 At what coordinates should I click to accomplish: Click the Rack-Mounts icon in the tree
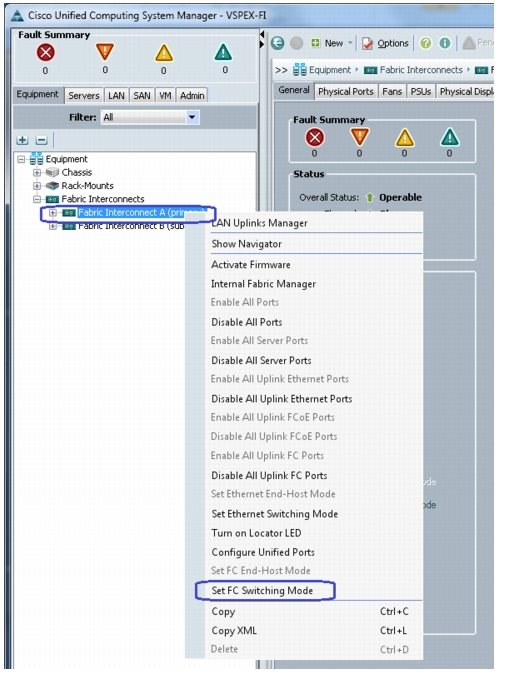pos(52,186)
